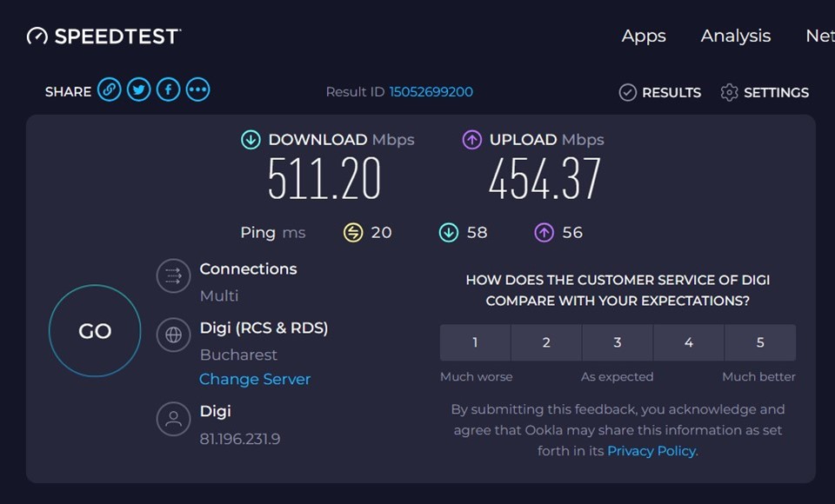Click the upload arrow icon
This screenshot has height=504, width=835.
coord(472,140)
